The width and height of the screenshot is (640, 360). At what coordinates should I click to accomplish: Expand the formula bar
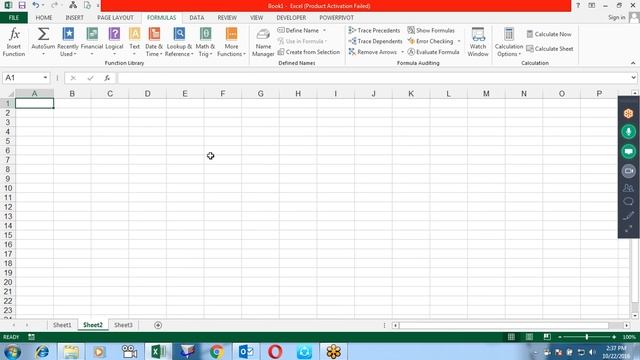(x=633, y=78)
